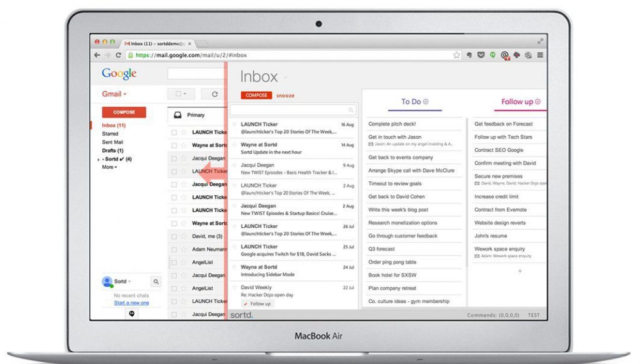Tick the checkbox for Adam Neumann
The image size is (641, 364).
tap(174, 250)
